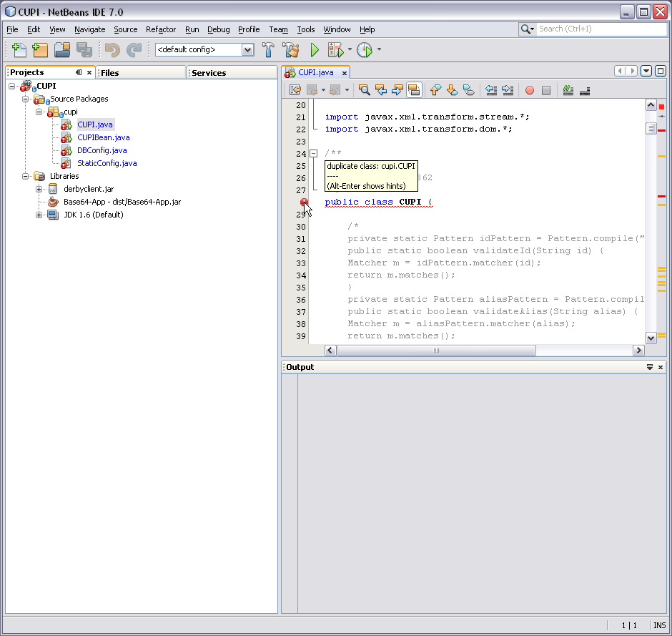Close the CUPI.java editor tab
The image size is (672, 636).
344,74
